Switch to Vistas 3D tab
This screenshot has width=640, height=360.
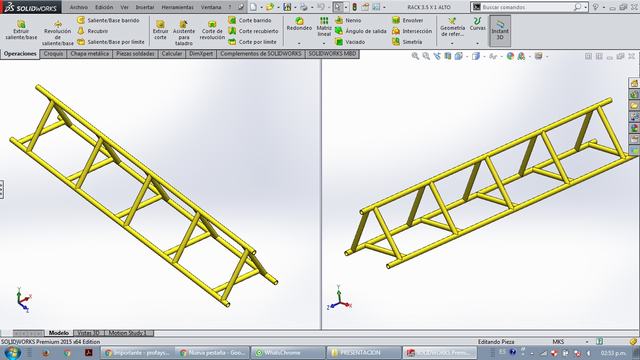point(89,333)
